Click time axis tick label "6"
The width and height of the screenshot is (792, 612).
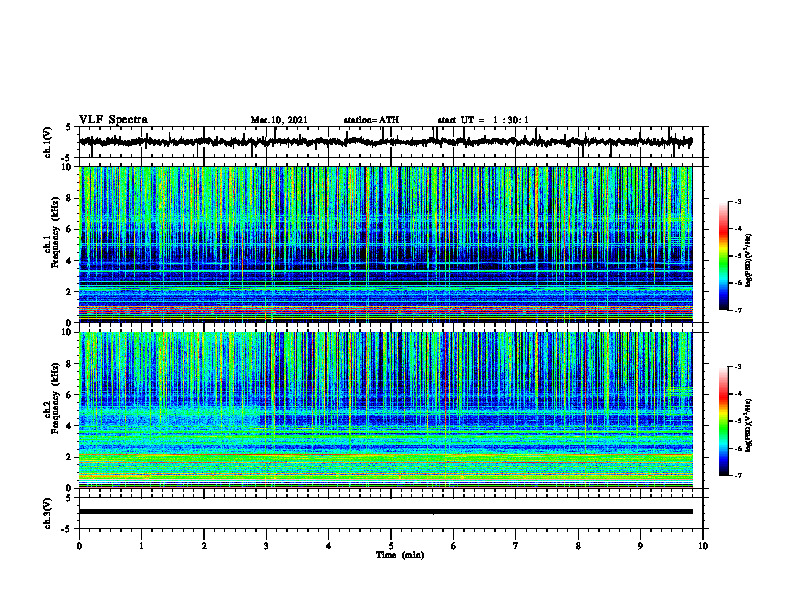454,546
